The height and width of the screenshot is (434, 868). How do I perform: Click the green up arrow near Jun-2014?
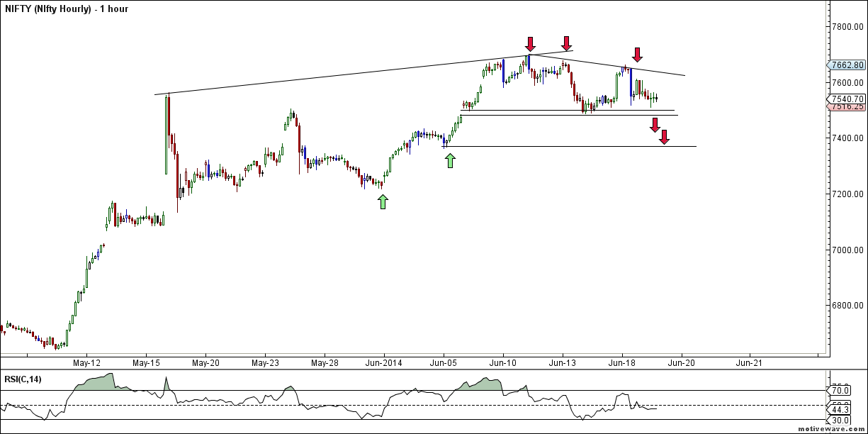click(x=383, y=202)
